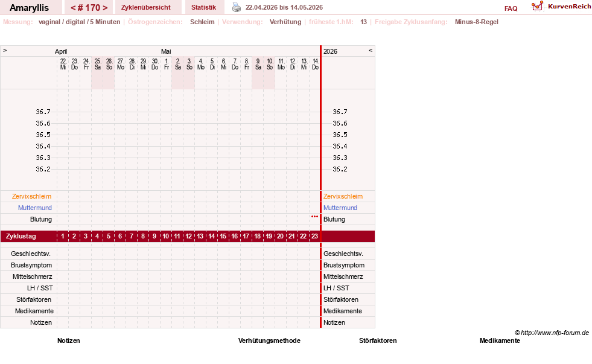The height and width of the screenshot is (364, 592).
Task: Open the FAQ link
Action: (511, 8)
